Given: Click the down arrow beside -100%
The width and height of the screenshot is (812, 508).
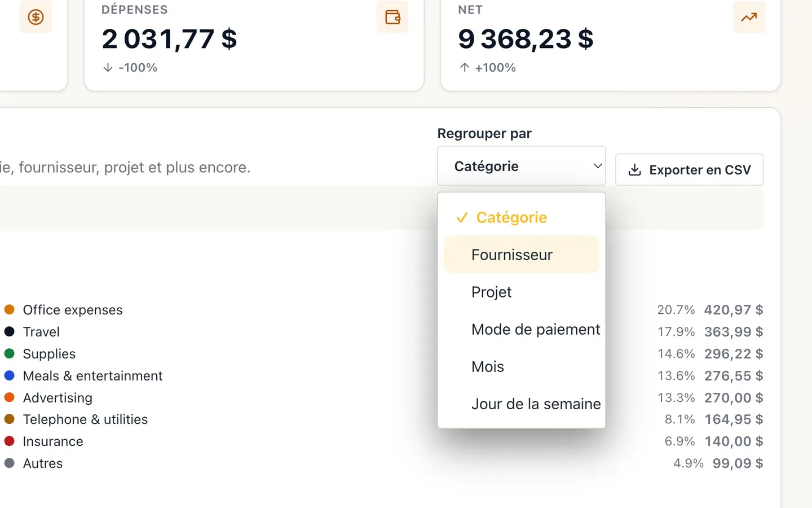Looking at the screenshot, I should pyautogui.click(x=108, y=68).
